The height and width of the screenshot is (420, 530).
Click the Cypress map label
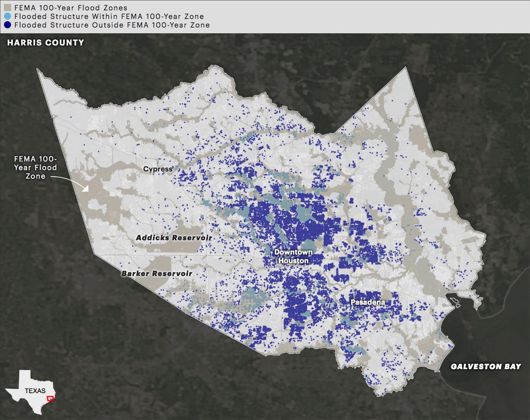pos(158,169)
